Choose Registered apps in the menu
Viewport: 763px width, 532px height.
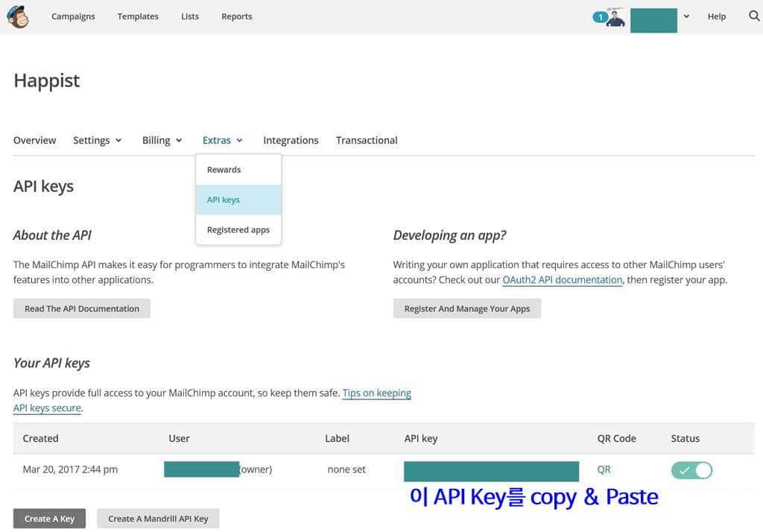pyautogui.click(x=238, y=229)
